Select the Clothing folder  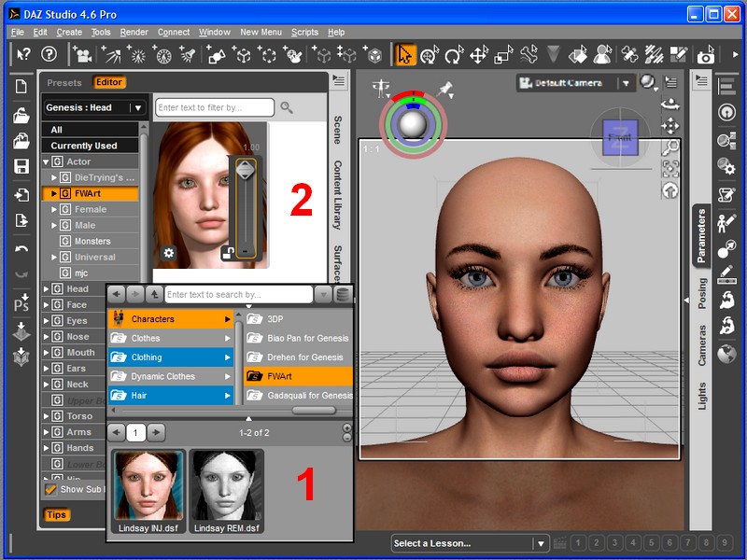[x=171, y=357]
